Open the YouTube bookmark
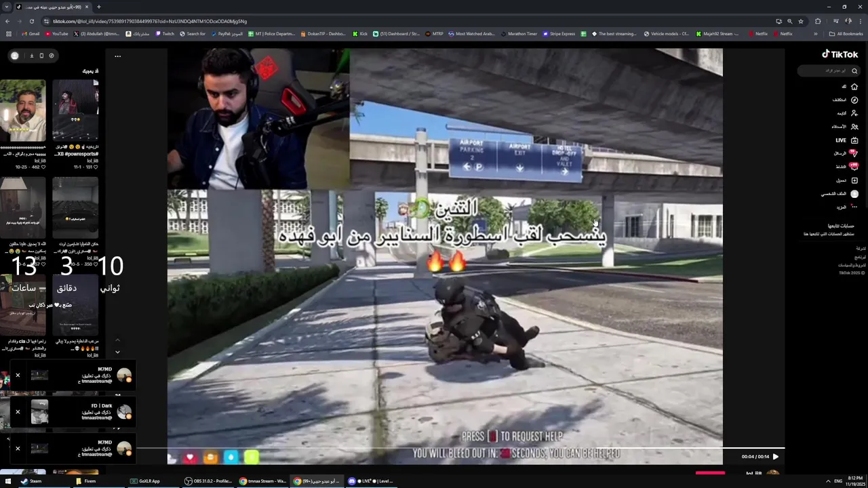The height and width of the screenshot is (488, 868). [56, 34]
